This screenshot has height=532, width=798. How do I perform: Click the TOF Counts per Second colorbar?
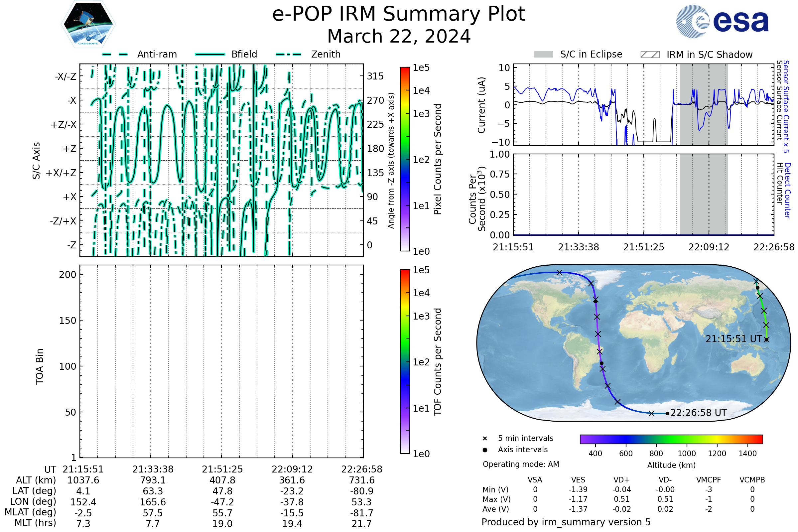click(x=405, y=361)
